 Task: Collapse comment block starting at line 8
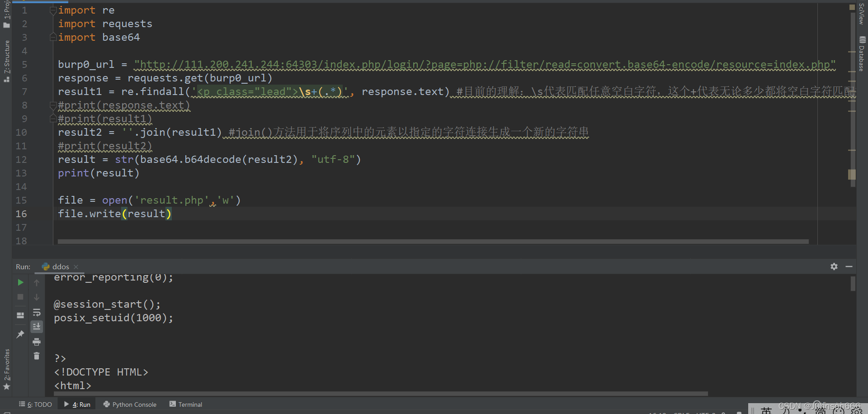(x=53, y=105)
